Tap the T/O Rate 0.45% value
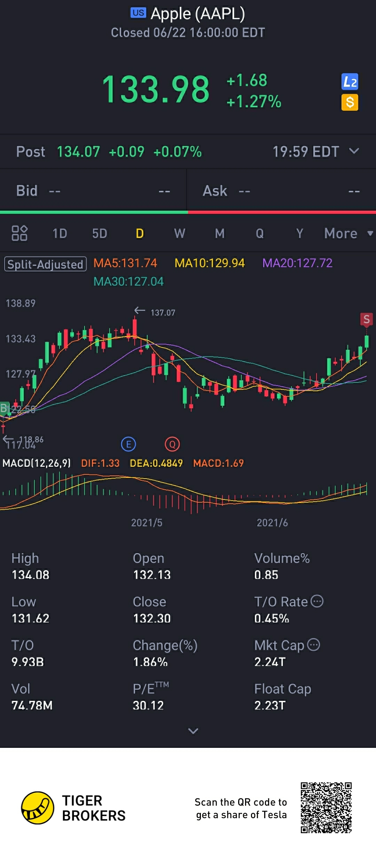Screen dimensions: 376x868 [272, 618]
